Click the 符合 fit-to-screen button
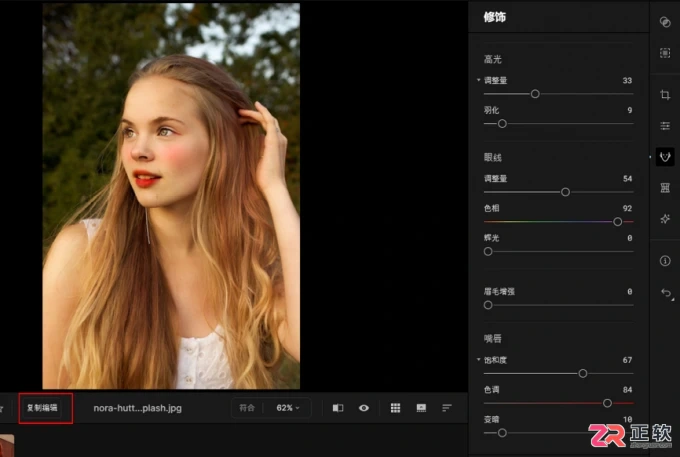680x457 pixels. click(247, 408)
